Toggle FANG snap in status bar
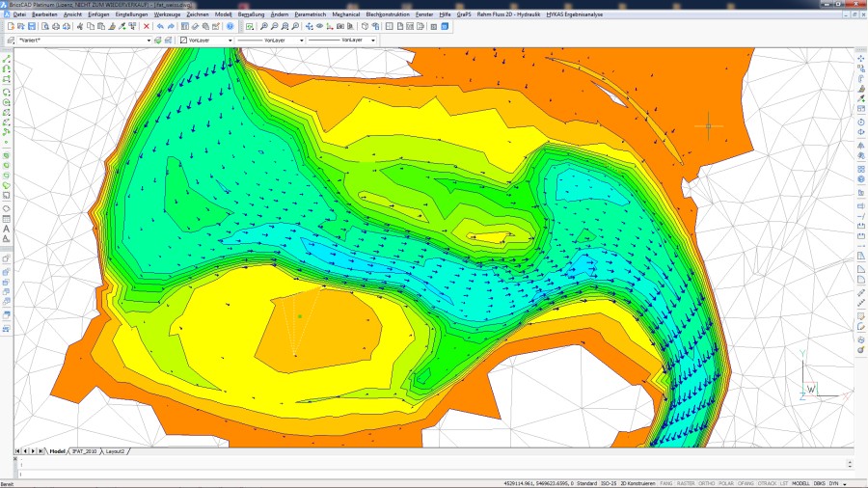This screenshot has height=488, width=868. [x=667, y=482]
